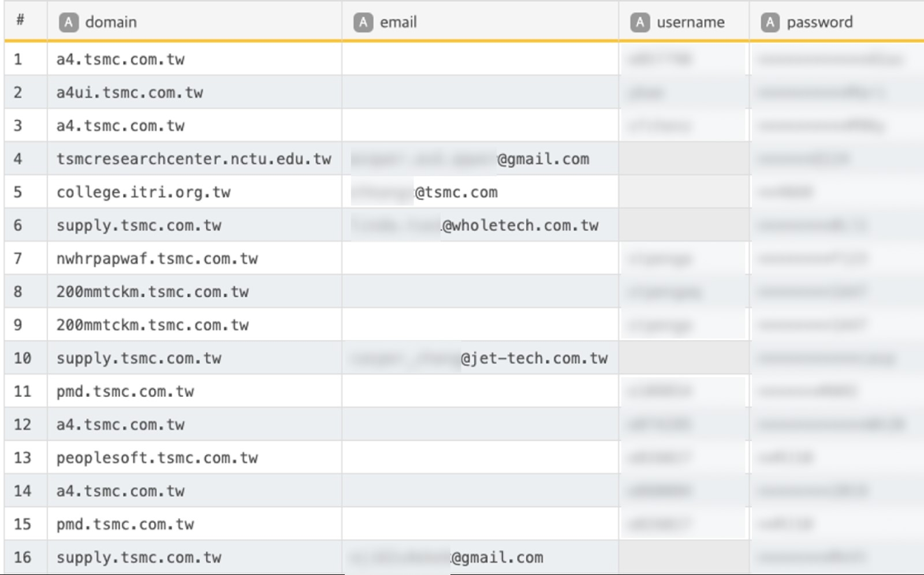The image size is (924, 575).
Task: Sort by the domain column header label
Action: click(x=111, y=23)
